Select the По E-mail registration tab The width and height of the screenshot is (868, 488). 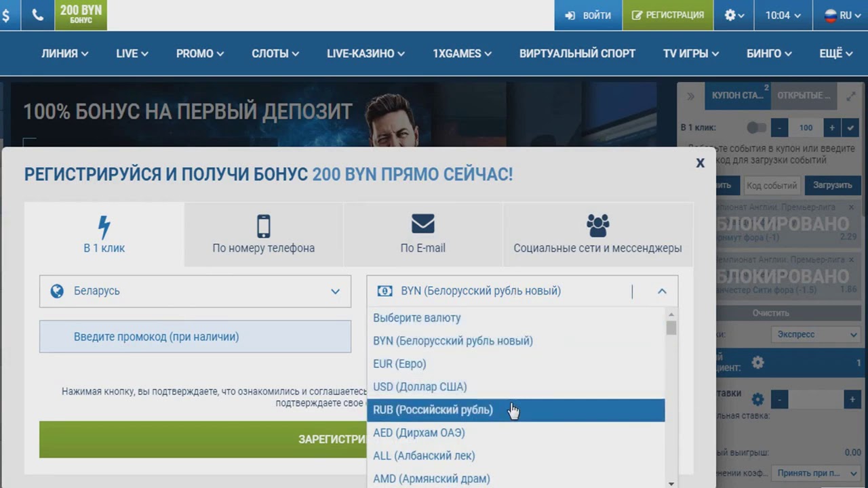[x=423, y=234]
